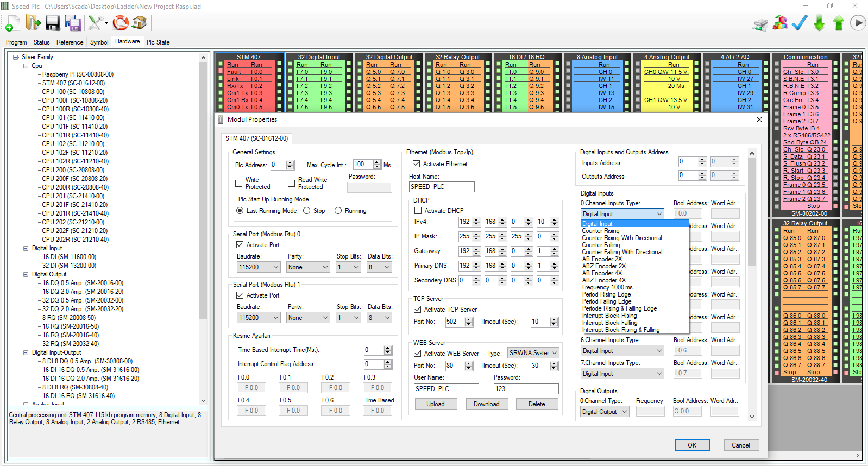Click the round play run button
This screenshot has width=868, height=466.
[x=858, y=23]
